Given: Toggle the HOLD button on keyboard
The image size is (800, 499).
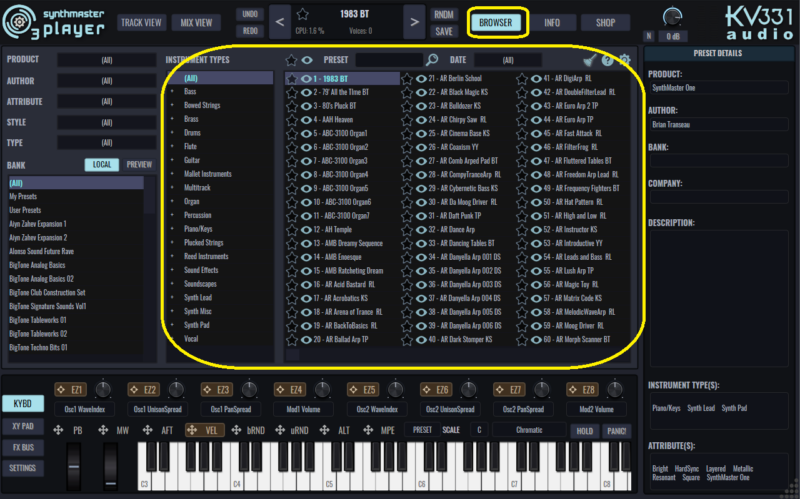Looking at the screenshot, I should 583,431.
